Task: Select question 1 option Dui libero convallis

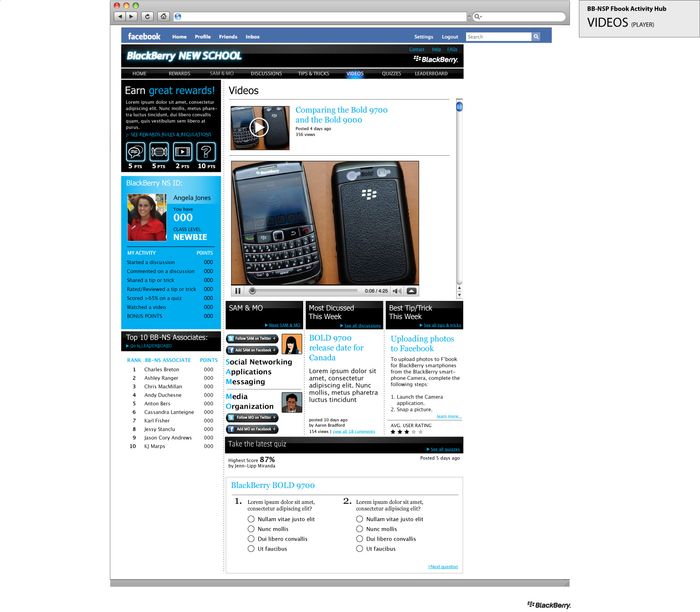Action: click(x=251, y=539)
